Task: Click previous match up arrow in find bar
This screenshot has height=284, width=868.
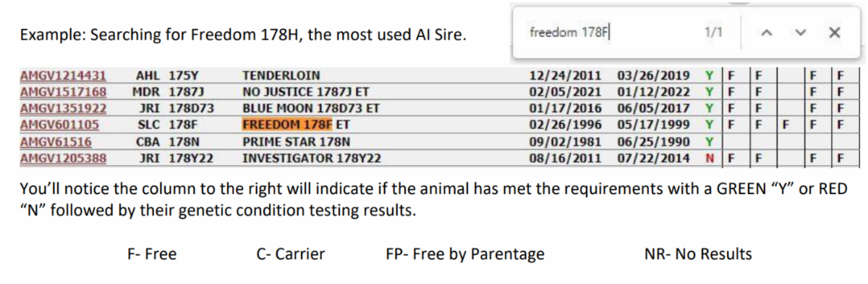Action: tap(768, 33)
